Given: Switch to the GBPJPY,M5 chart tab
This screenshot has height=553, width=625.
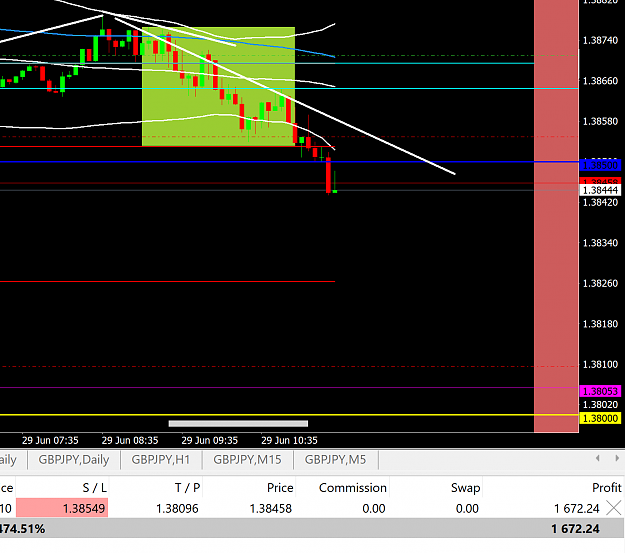Looking at the screenshot, I should pos(335,460).
